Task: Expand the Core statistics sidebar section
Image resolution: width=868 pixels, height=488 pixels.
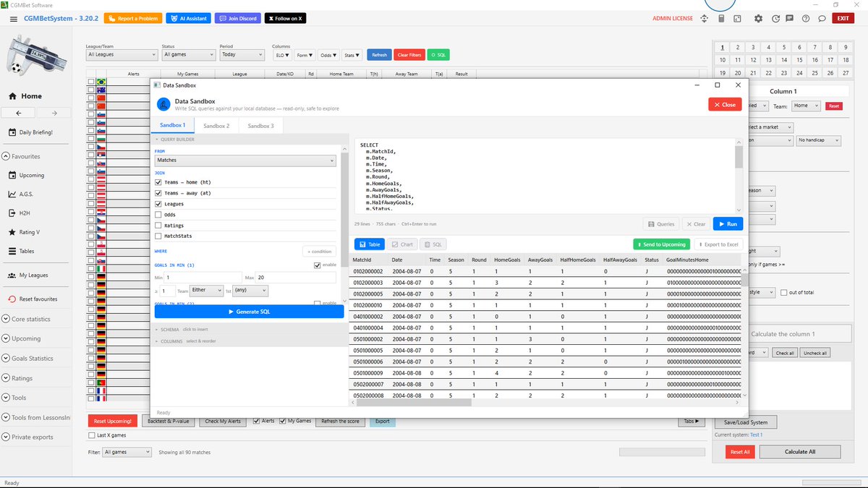Action: (x=27, y=319)
